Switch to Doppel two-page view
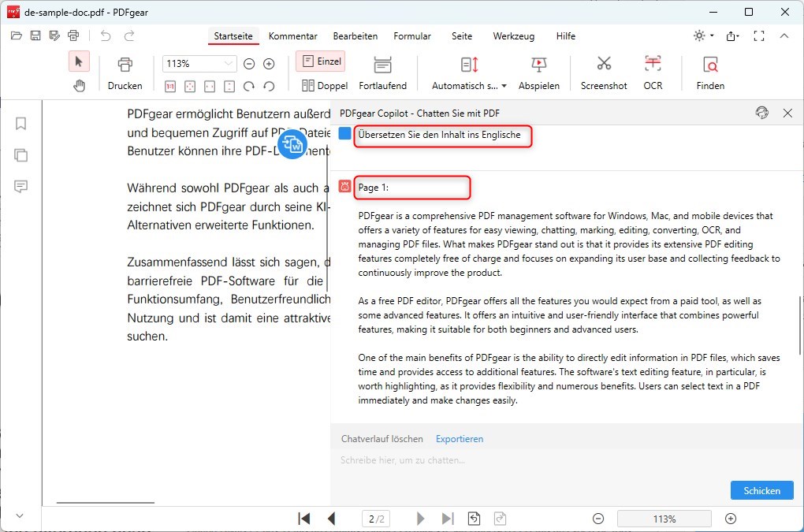 point(325,86)
